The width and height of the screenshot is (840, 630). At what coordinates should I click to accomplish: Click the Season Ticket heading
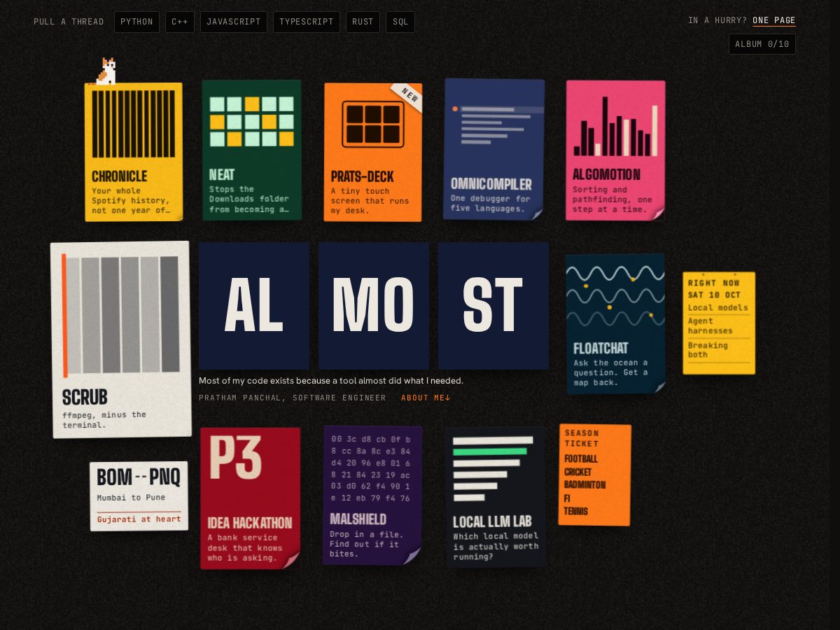tap(582, 438)
